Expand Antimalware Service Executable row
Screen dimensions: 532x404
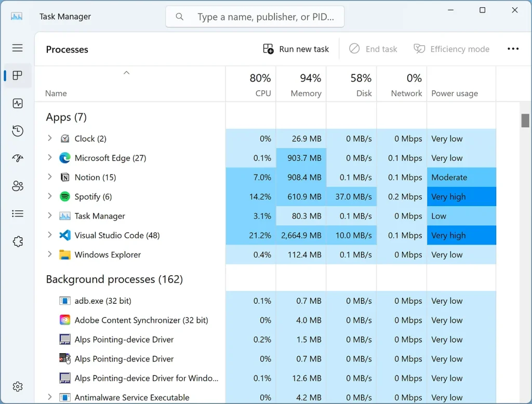pos(49,397)
